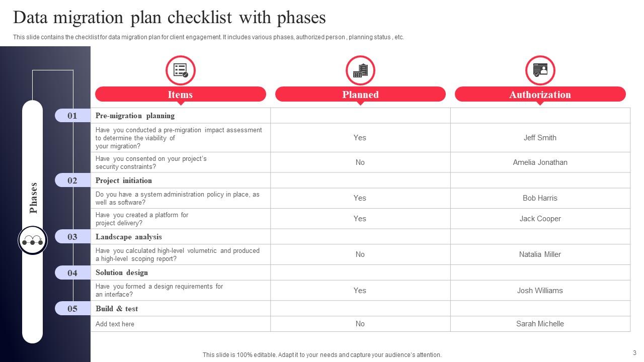Click the checklist icon above Items
The height and width of the screenshot is (362, 644).
click(x=181, y=70)
